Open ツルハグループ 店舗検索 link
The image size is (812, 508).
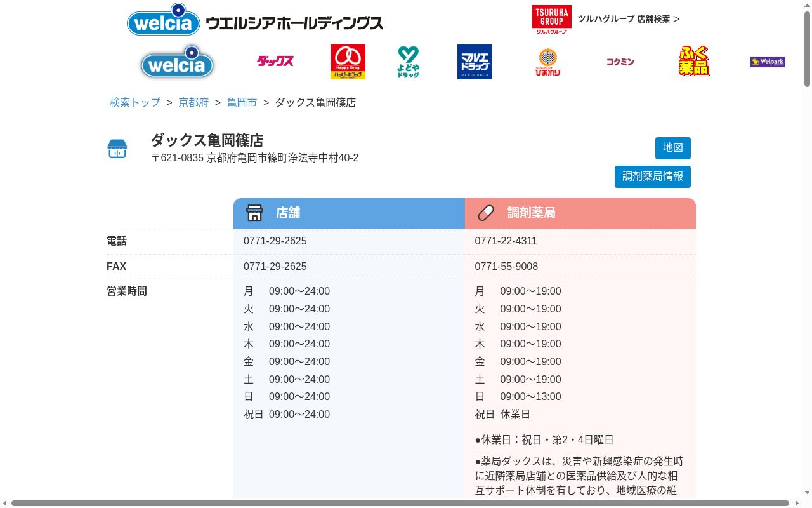click(628, 19)
